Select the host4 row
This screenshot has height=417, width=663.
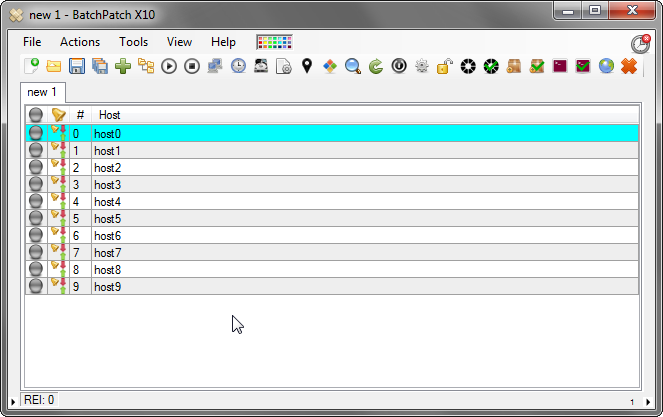[332, 202]
